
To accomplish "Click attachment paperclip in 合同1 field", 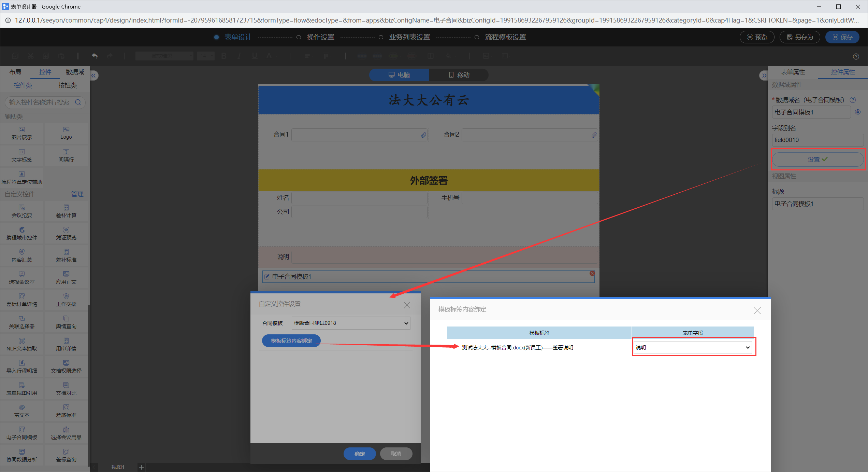I will pos(423,135).
